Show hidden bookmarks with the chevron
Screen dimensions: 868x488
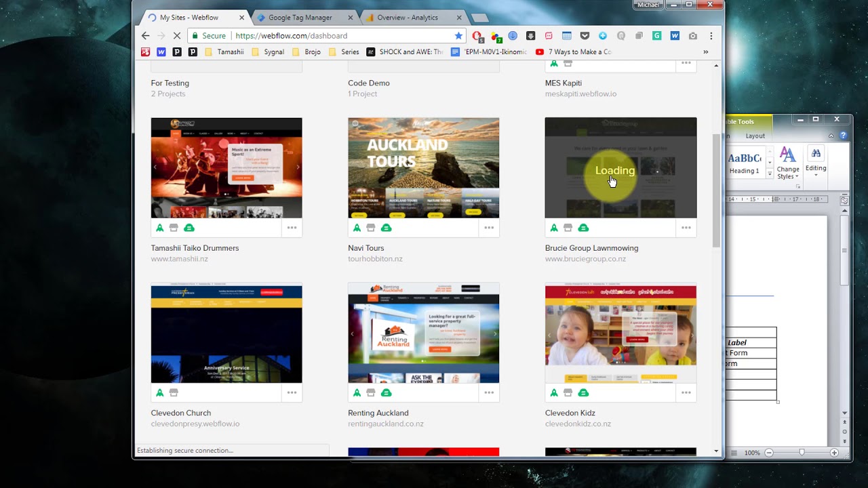pos(706,52)
